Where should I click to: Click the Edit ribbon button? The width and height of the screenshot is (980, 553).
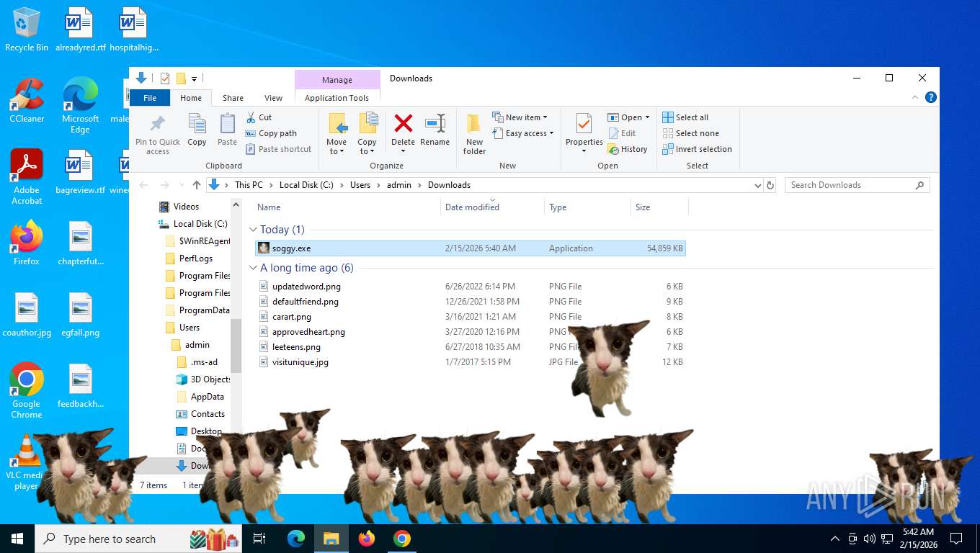623,133
